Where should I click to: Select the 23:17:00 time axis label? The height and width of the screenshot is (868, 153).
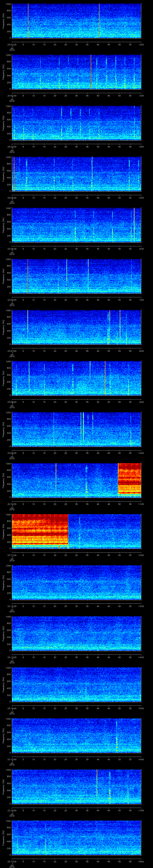12,861
